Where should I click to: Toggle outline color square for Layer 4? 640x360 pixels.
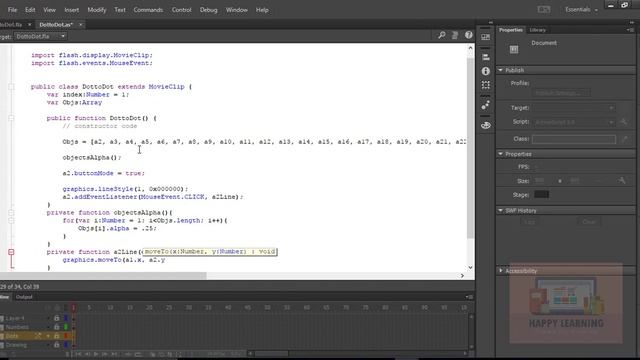coord(66,318)
